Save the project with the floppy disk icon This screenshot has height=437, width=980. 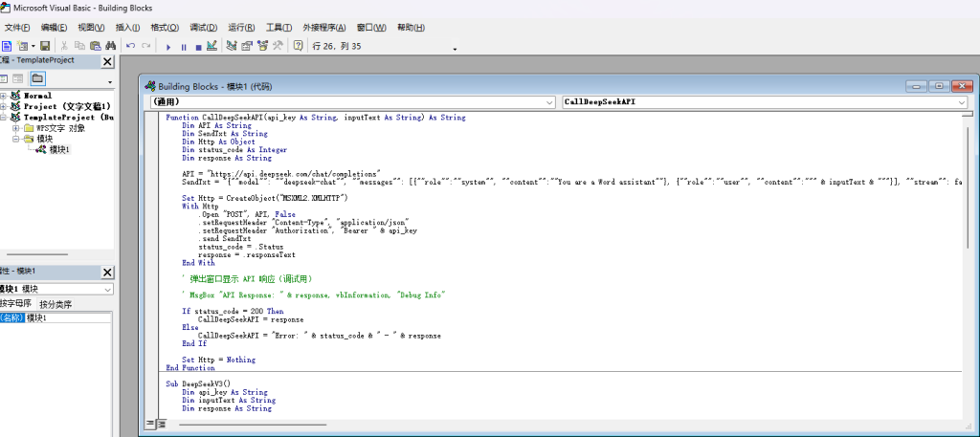click(45, 46)
